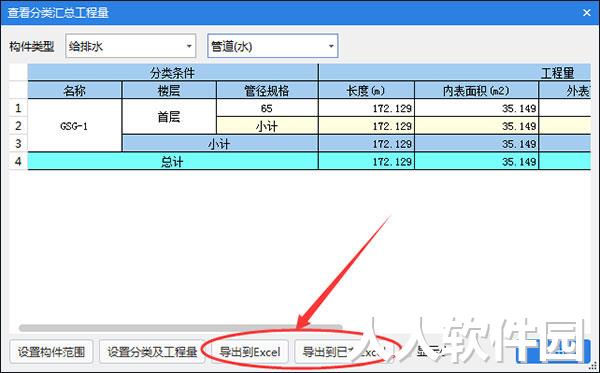600x373 pixels.
Task: Select the pipe diameter 65 cell
Action: [x=267, y=108]
